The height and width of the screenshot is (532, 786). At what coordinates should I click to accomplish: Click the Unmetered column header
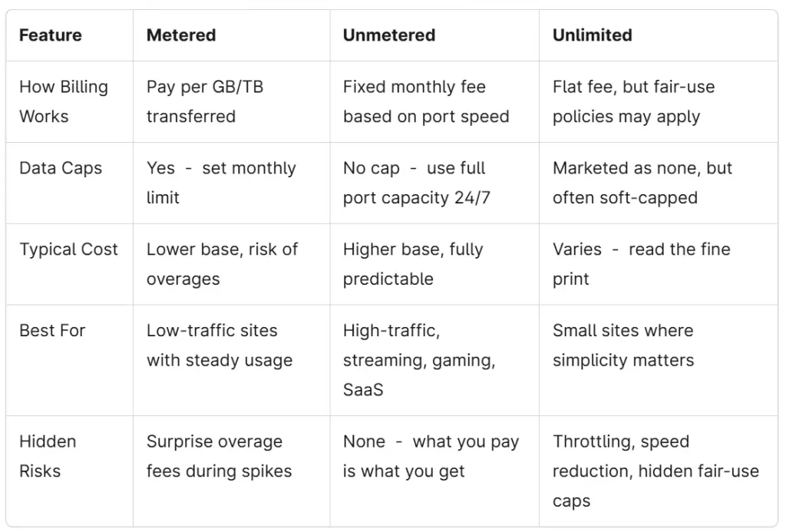(x=389, y=35)
